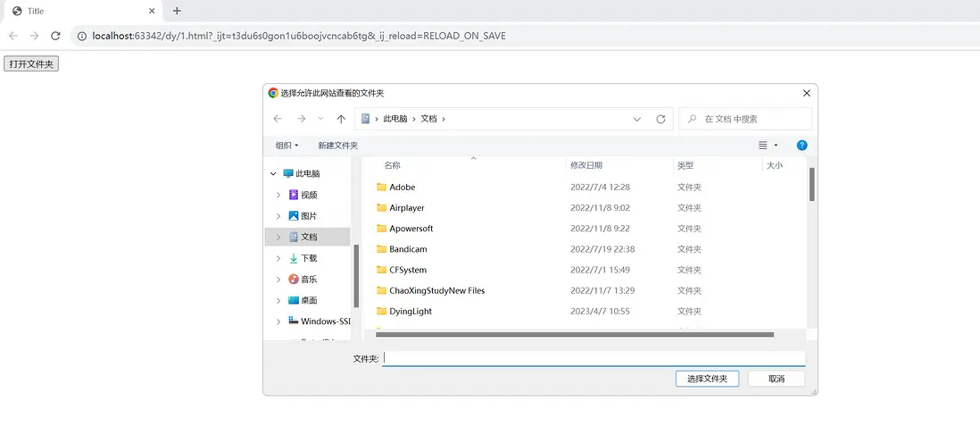Select the 下载 downloads item in sidebar
This screenshot has height=426, width=980.
308,258
